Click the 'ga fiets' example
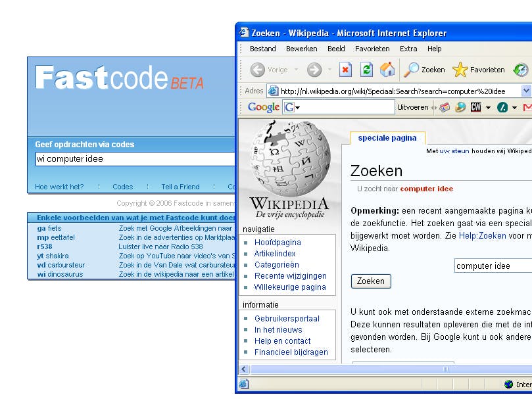The height and width of the screenshot is (399, 532). 49,228
